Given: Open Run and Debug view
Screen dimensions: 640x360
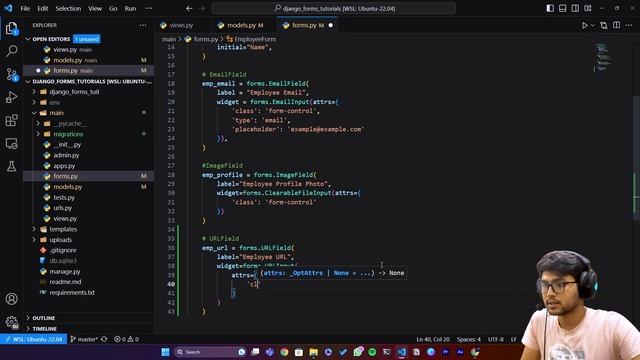Looking at the screenshot, I should pos(11,97).
